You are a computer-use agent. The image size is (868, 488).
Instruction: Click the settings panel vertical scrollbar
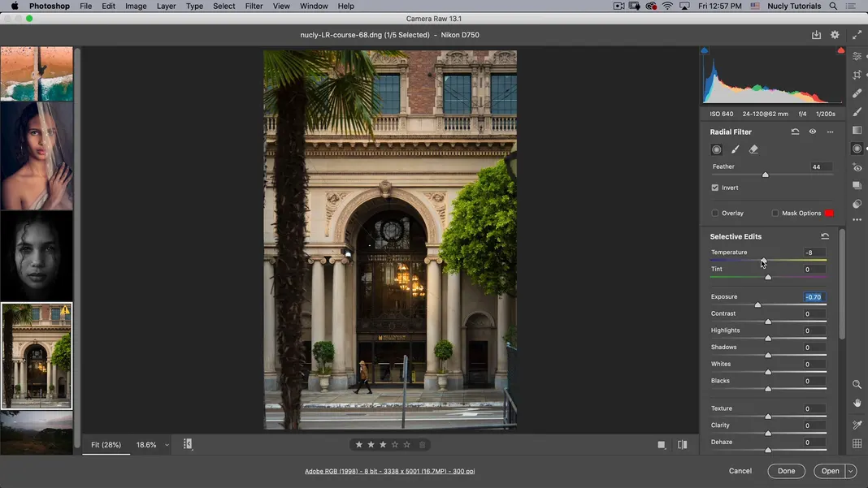[842, 284]
